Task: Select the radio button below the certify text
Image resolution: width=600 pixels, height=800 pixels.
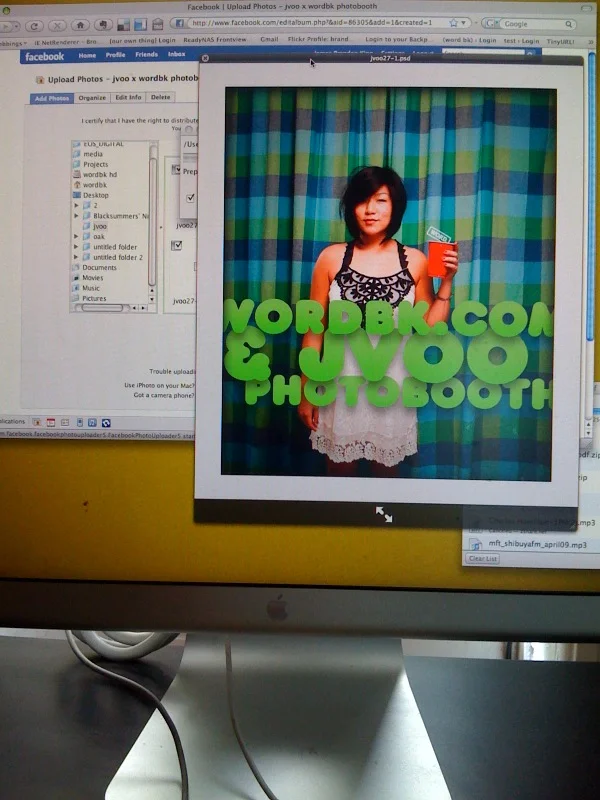Action: coord(189,129)
